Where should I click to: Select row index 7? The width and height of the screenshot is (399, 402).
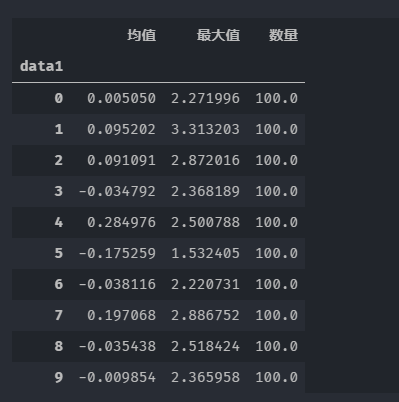click(x=59, y=315)
